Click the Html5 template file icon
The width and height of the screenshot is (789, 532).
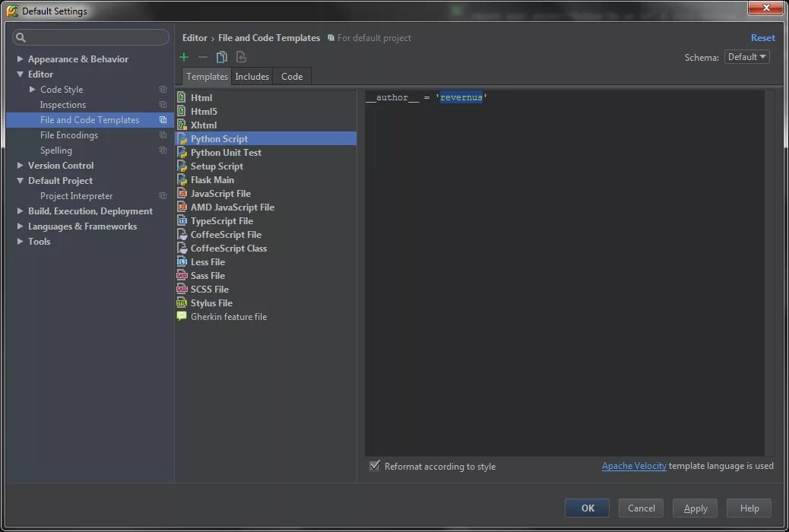(x=182, y=111)
